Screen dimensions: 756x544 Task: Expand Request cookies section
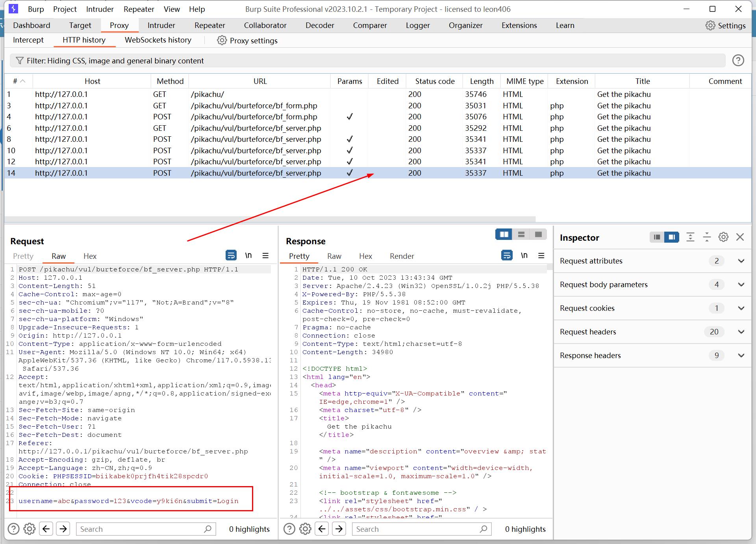click(741, 308)
